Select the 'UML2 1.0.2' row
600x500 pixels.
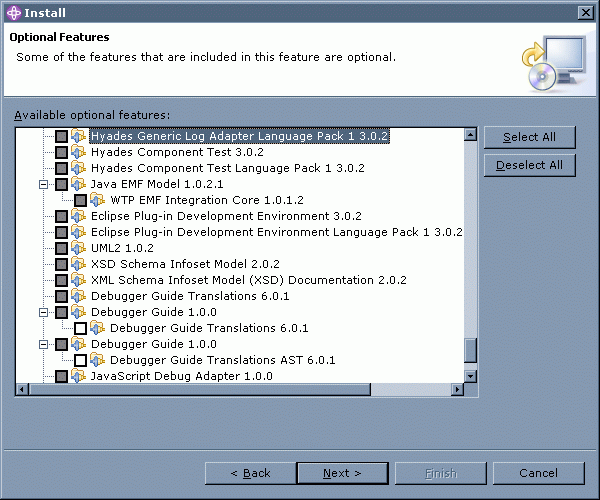pos(122,248)
